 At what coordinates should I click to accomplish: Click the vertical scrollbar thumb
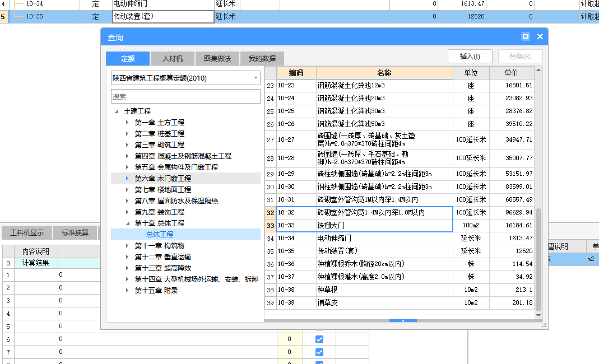(x=538, y=260)
